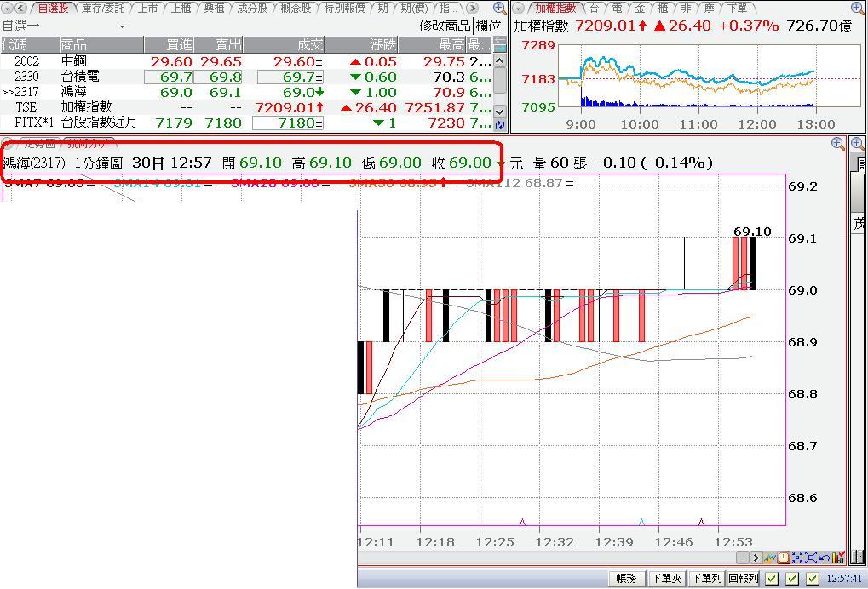Open the round dropdown button left of 加權指數 tab
This screenshot has height=589, width=868.
point(519,8)
